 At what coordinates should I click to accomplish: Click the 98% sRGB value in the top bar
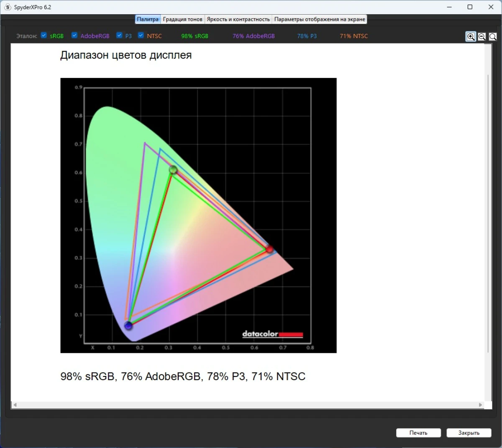point(195,36)
